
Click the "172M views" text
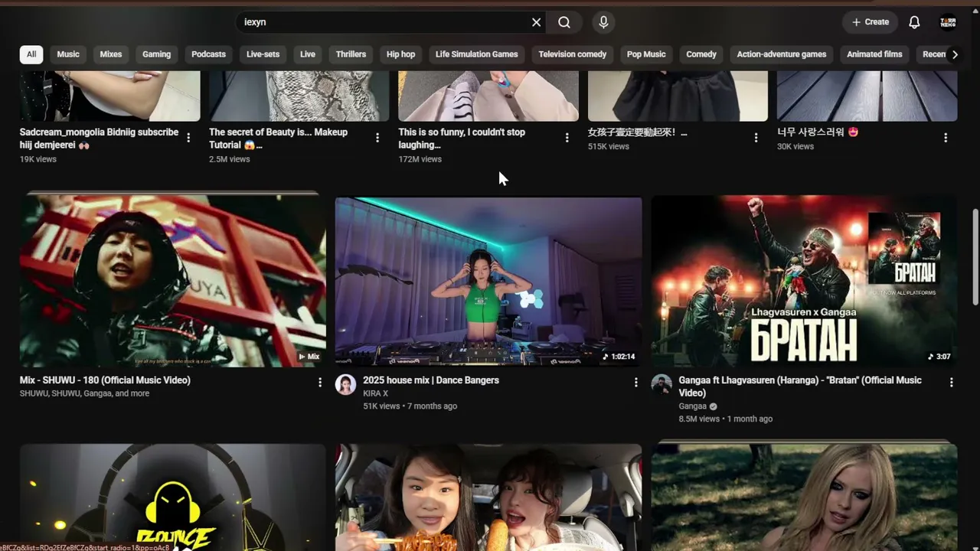(420, 159)
